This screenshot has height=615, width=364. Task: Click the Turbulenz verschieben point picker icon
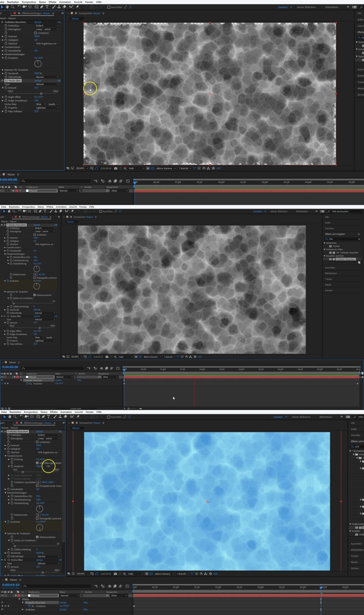(38, 482)
